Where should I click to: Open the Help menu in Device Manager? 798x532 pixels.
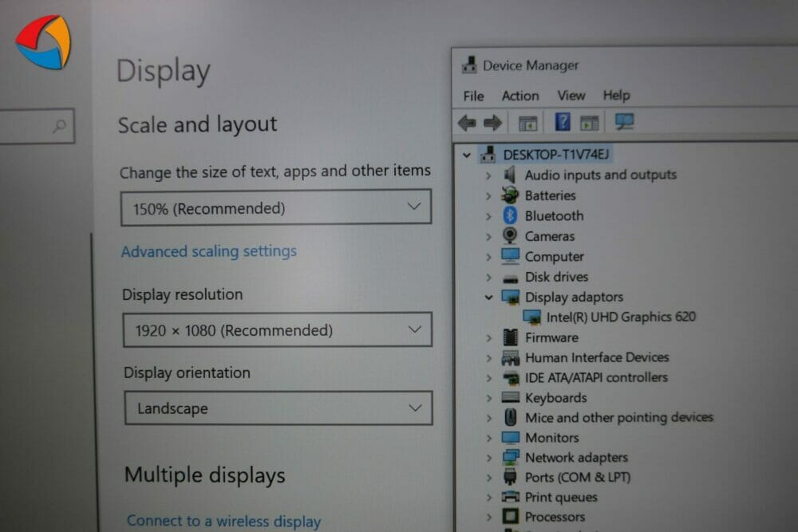pos(616,95)
